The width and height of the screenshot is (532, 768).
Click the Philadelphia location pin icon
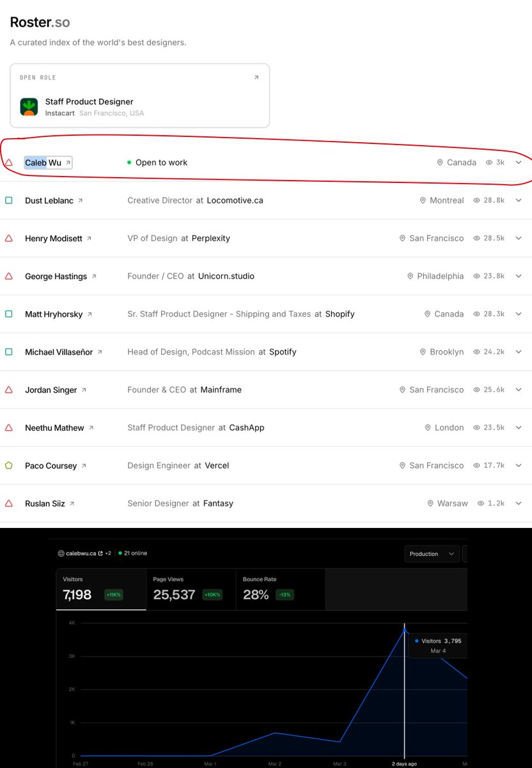tap(411, 276)
